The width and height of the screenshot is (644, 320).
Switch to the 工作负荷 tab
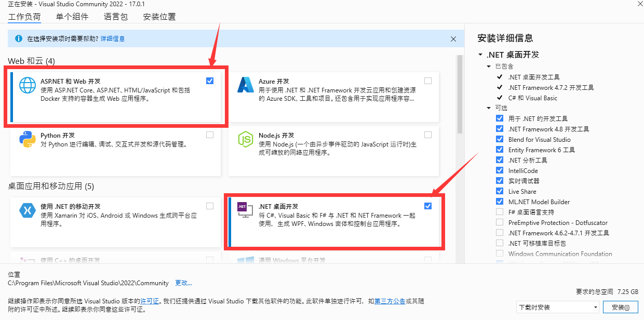[x=24, y=17]
